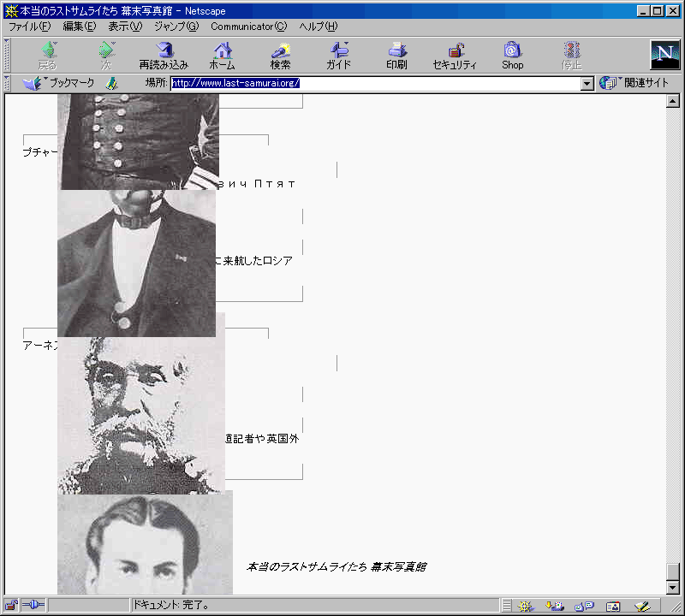Click the component bar grip handle

click(x=506, y=606)
